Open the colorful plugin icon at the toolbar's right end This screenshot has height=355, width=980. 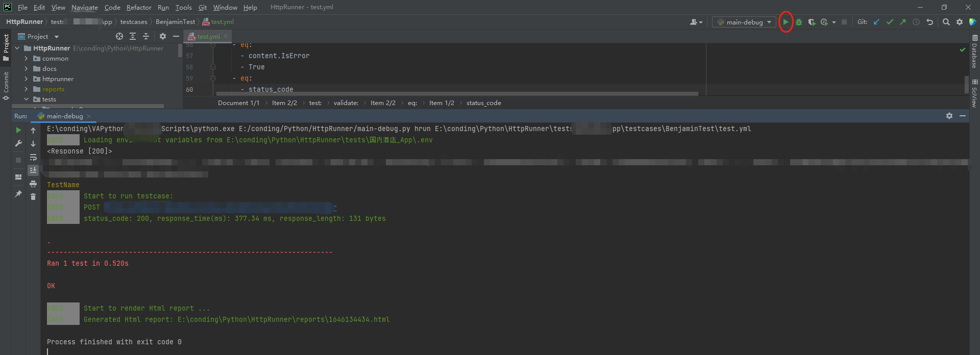tap(973, 22)
